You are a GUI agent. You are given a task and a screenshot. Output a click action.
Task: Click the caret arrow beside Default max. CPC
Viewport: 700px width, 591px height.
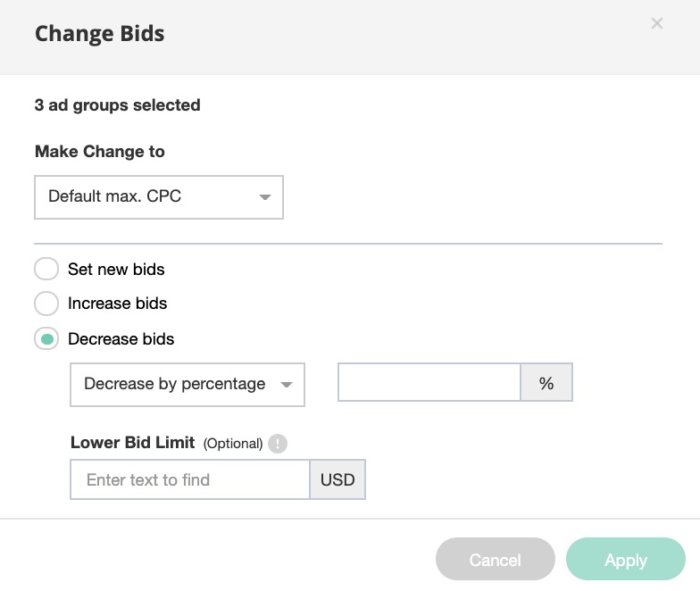(264, 197)
